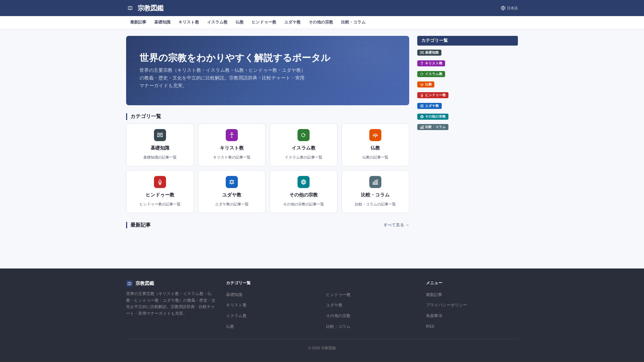Select the ユダヤ教 blue sidebar tag
The height and width of the screenshot is (362, 644).
point(429,106)
